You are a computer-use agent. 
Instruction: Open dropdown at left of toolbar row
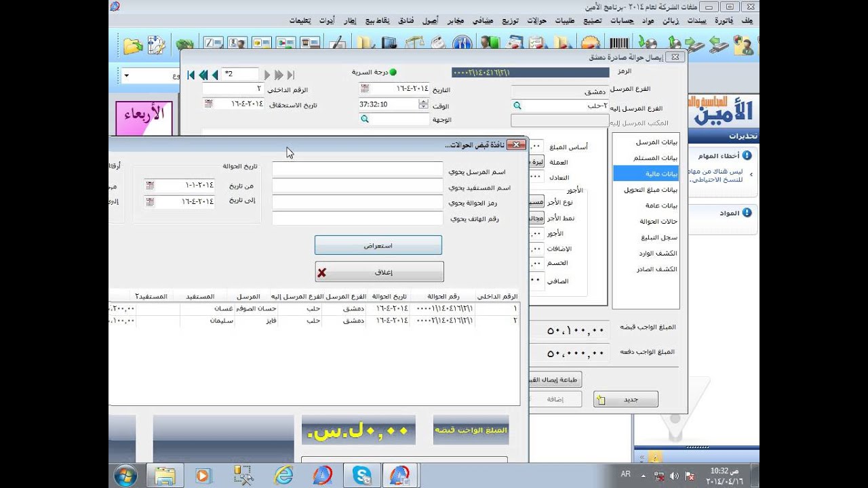[x=127, y=75]
